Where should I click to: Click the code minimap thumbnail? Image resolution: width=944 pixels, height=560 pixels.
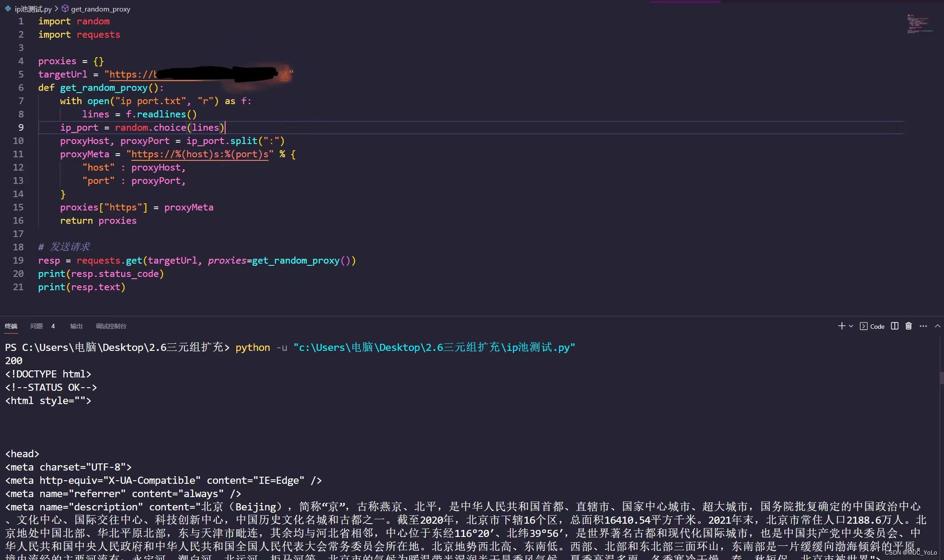920,24
